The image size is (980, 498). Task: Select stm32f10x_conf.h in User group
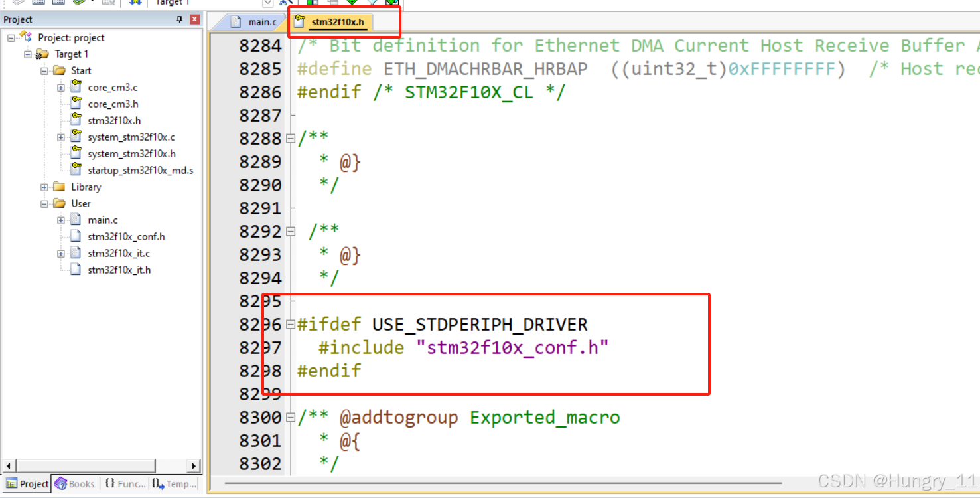[x=126, y=236]
